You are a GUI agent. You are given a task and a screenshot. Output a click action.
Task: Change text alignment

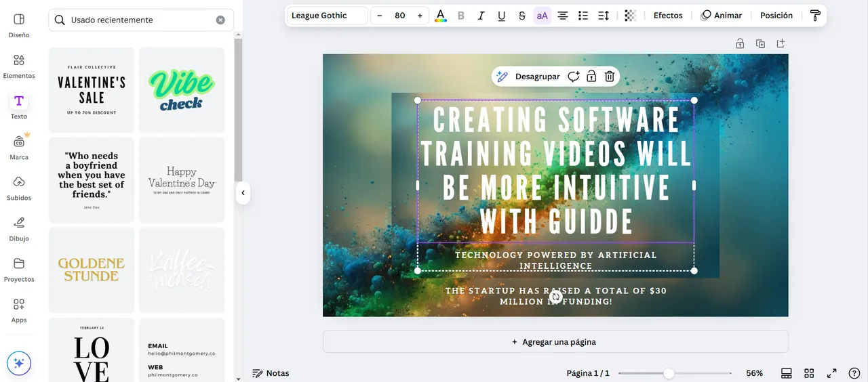pos(563,16)
